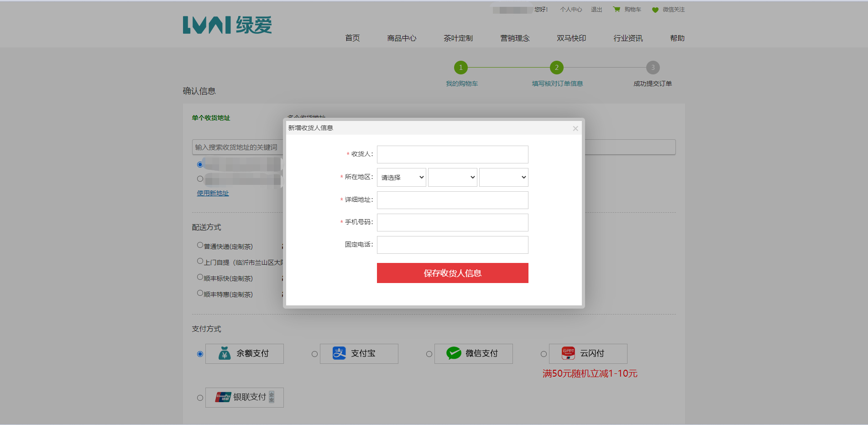Close the 新增收货人信息 dialog

coord(575,128)
